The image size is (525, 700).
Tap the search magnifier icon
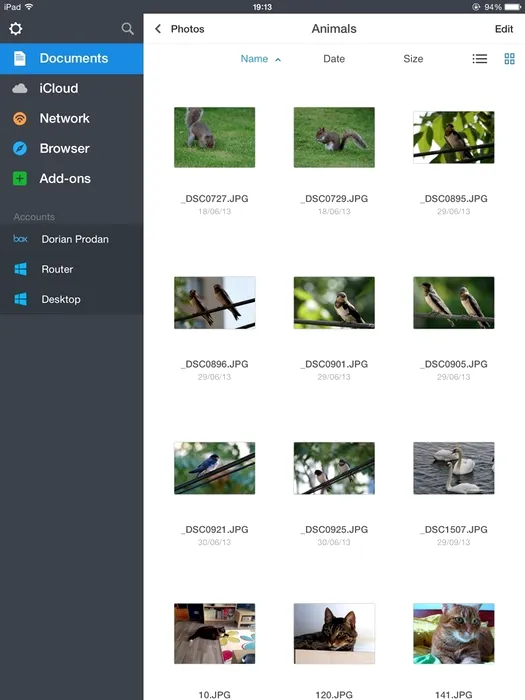tap(127, 29)
